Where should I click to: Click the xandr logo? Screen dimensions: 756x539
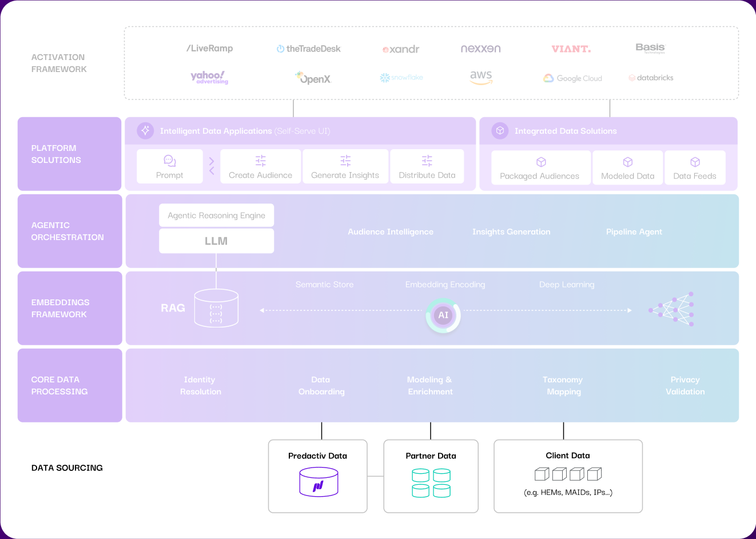tap(401, 49)
